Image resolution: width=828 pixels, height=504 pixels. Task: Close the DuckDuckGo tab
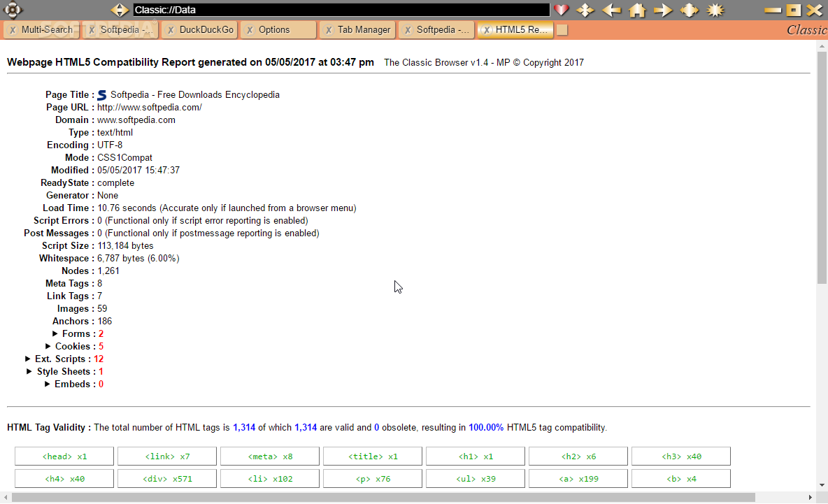pos(171,30)
